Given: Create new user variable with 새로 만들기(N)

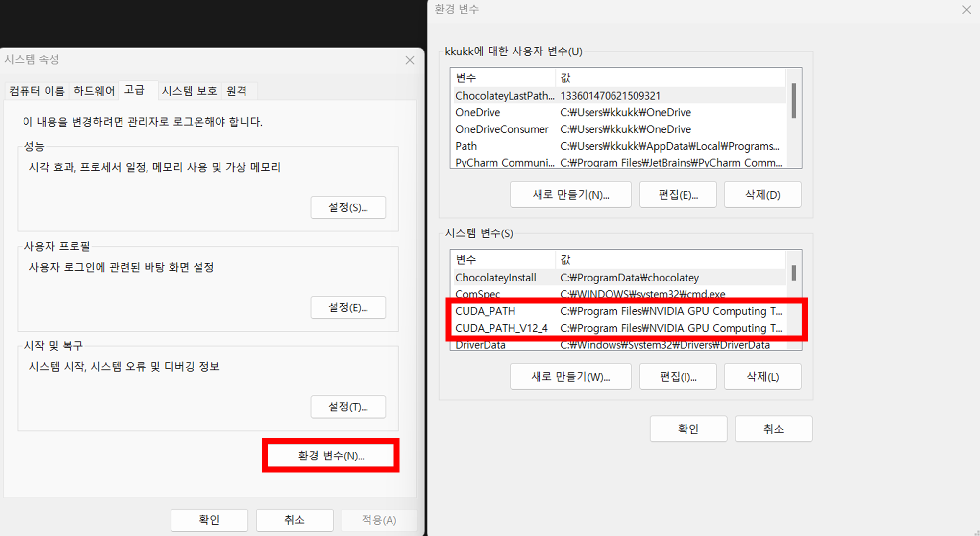Looking at the screenshot, I should 570,195.
